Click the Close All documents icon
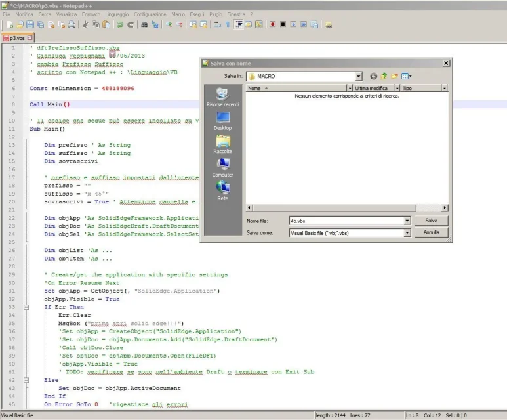Image resolution: width=507 pixels, height=420 pixels. (62, 24)
